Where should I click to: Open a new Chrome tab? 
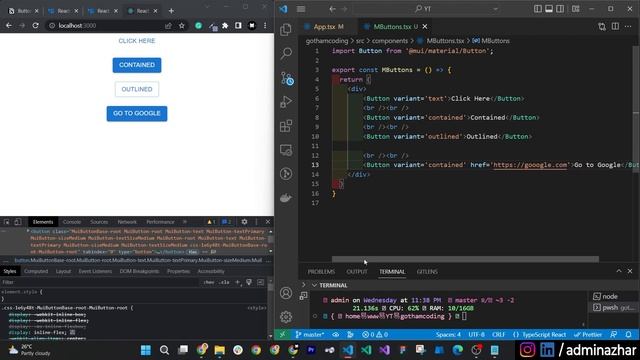click(x=171, y=11)
